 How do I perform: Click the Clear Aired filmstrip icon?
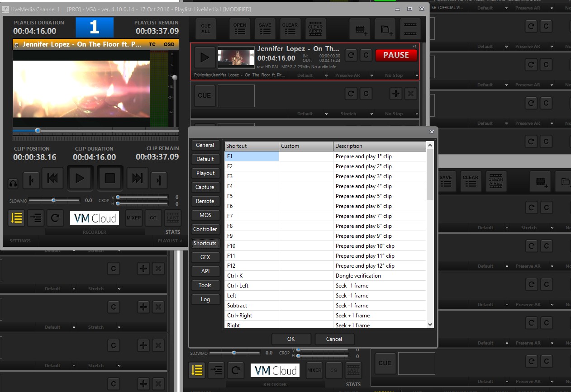(x=315, y=29)
